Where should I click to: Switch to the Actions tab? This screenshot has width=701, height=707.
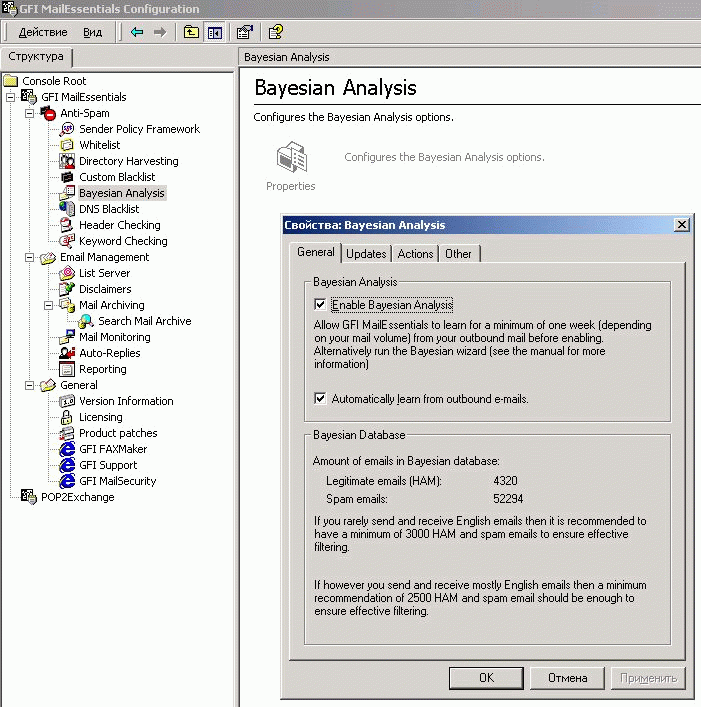[x=415, y=254]
